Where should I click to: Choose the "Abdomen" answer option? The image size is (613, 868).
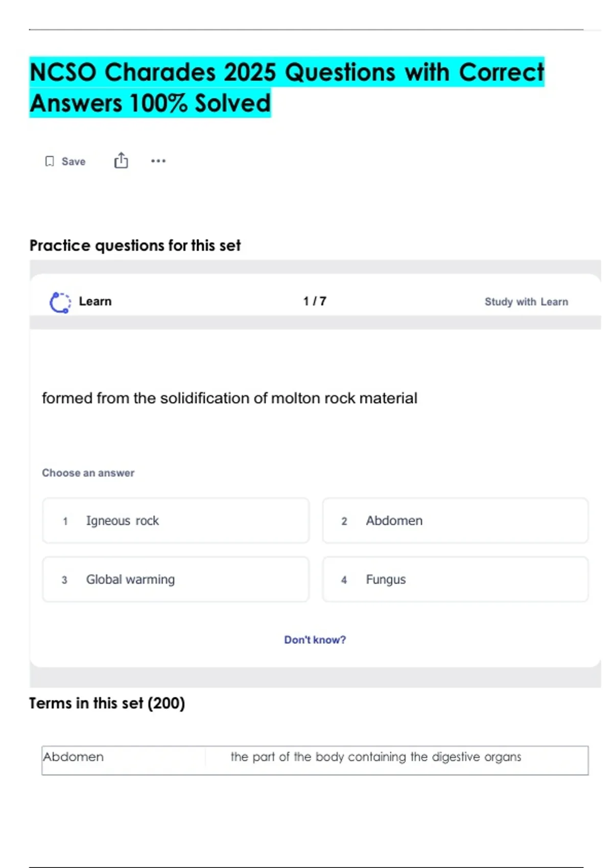(x=455, y=521)
